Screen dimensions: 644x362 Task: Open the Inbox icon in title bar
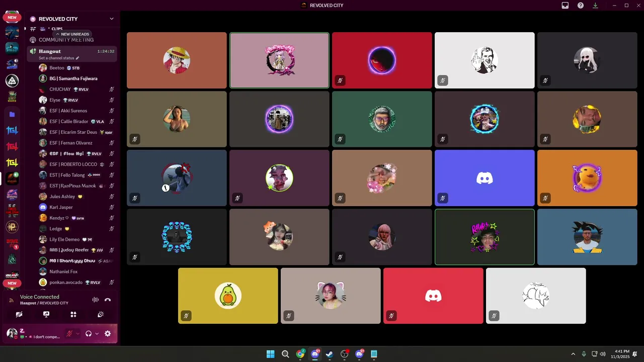point(566,6)
